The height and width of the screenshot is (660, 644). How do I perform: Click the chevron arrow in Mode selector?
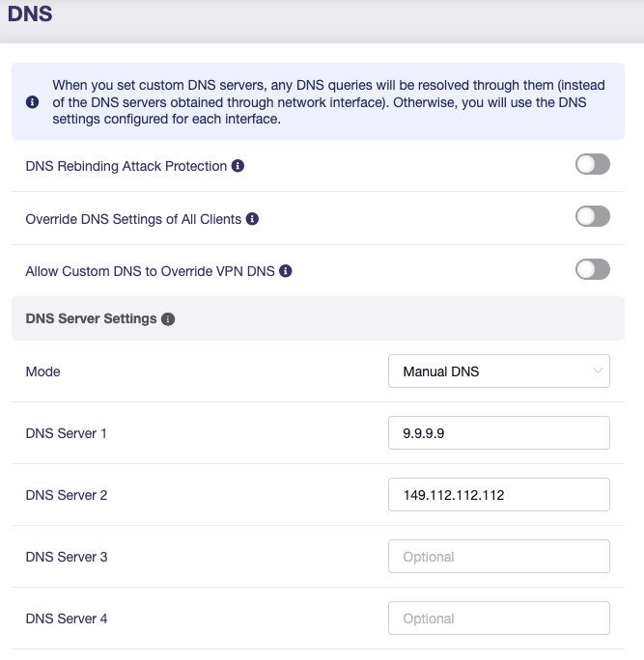coord(598,371)
